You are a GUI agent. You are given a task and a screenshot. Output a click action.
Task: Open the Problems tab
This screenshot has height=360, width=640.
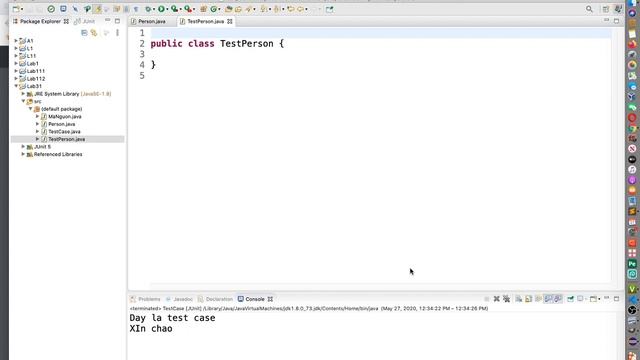pyautogui.click(x=146, y=299)
